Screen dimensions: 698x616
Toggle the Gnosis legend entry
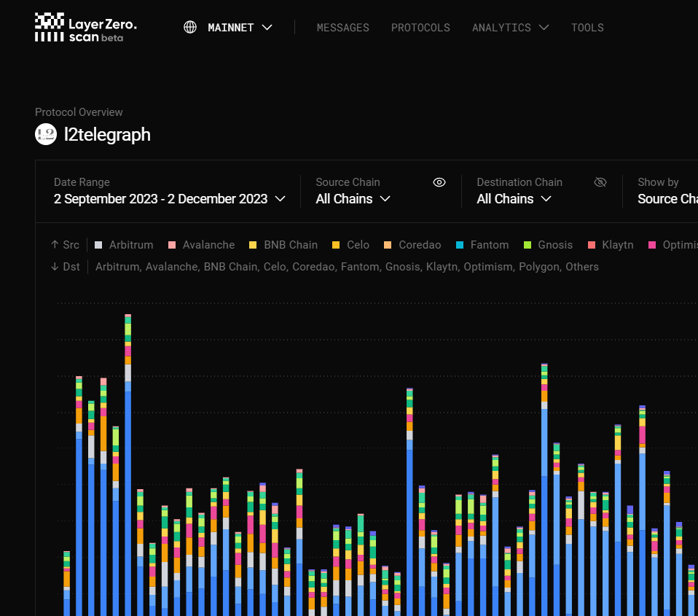[548, 245]
